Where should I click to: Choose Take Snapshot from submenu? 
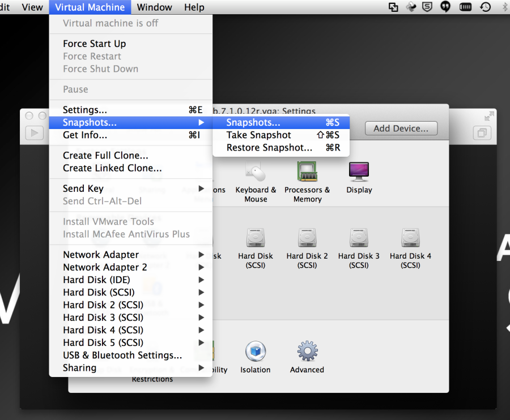[x=259, y=135]
